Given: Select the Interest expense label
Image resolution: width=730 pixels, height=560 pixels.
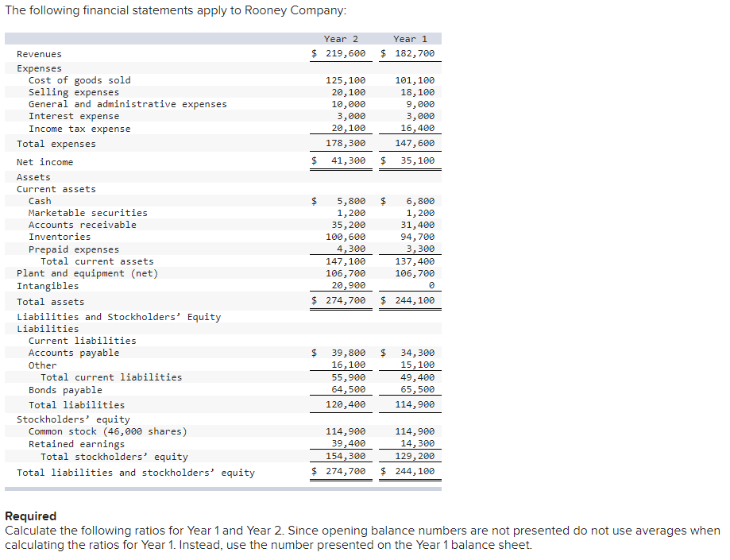Looking at the screenshot, I should pos(74,116).
